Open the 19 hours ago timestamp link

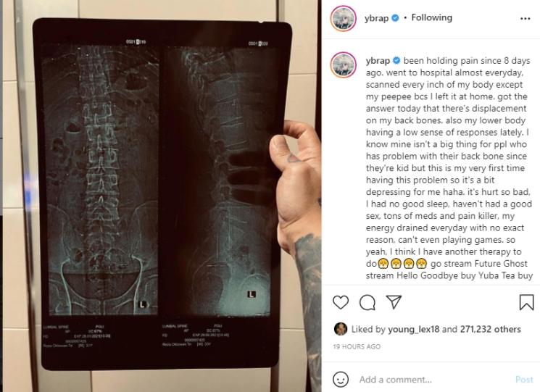[357, 346]
